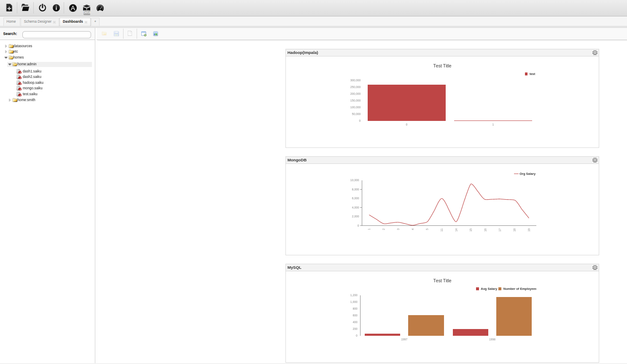
Task: Click the large red bar in Hadoop chart
Action: pos(406,103)
